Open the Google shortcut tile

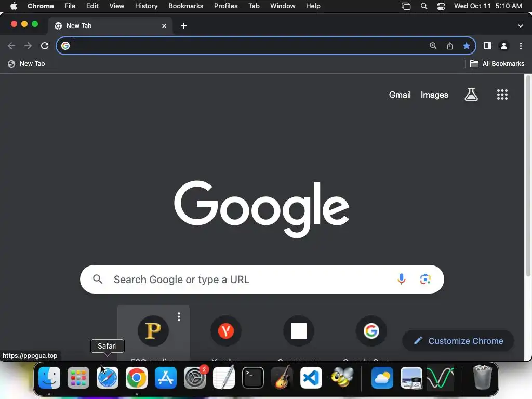(x=371, y=331)
